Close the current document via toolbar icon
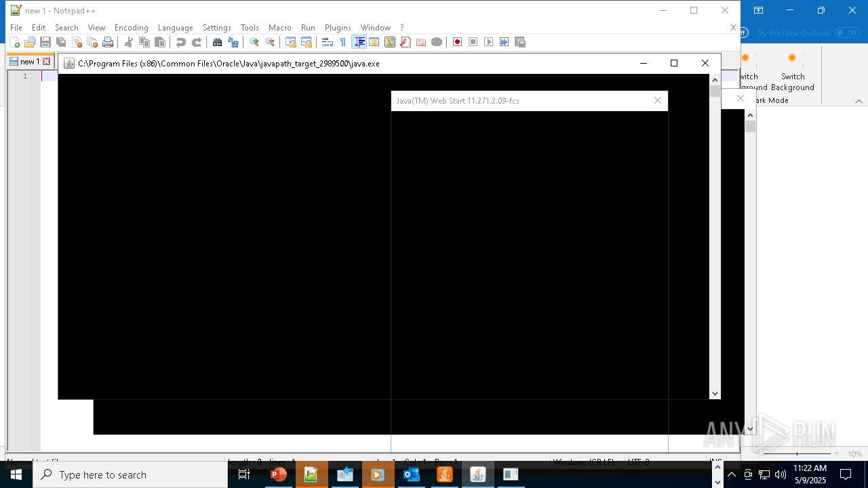 point(77,42)
